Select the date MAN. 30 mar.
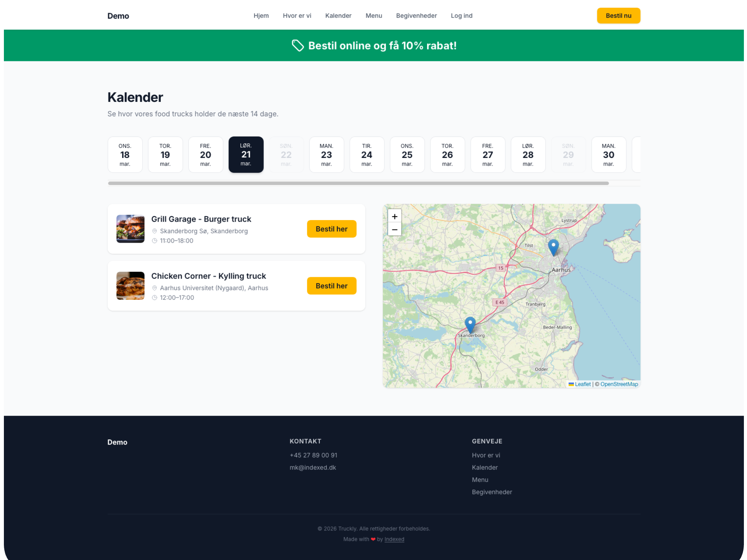Viewport: 747px width, 560px height. tap(608, 154)
